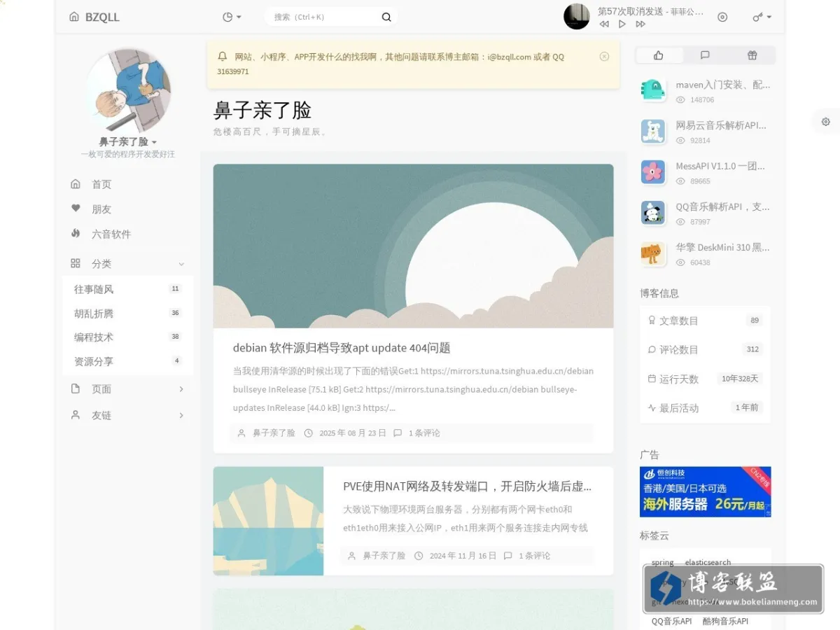Open 华擎 DeskMini 310 popular article

point(722,247)
